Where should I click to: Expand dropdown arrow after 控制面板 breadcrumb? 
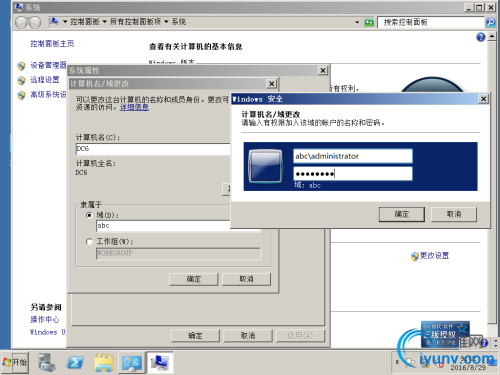coord(104,22)
